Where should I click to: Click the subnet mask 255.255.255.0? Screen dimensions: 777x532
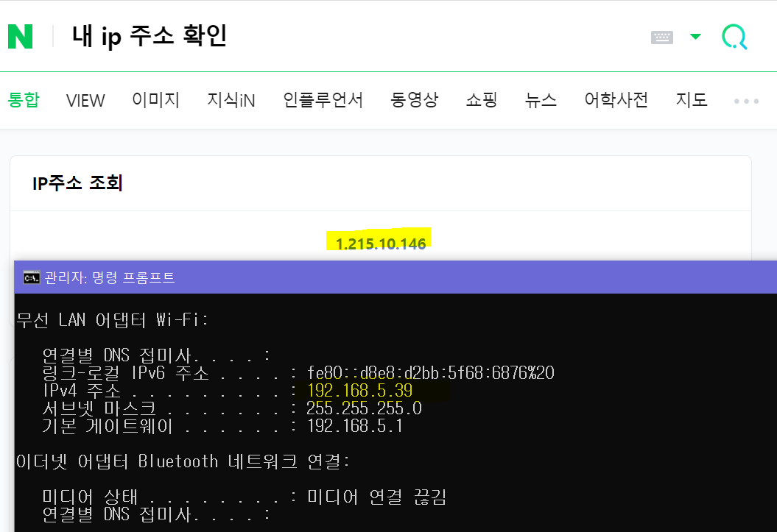(x=365, y=408)
